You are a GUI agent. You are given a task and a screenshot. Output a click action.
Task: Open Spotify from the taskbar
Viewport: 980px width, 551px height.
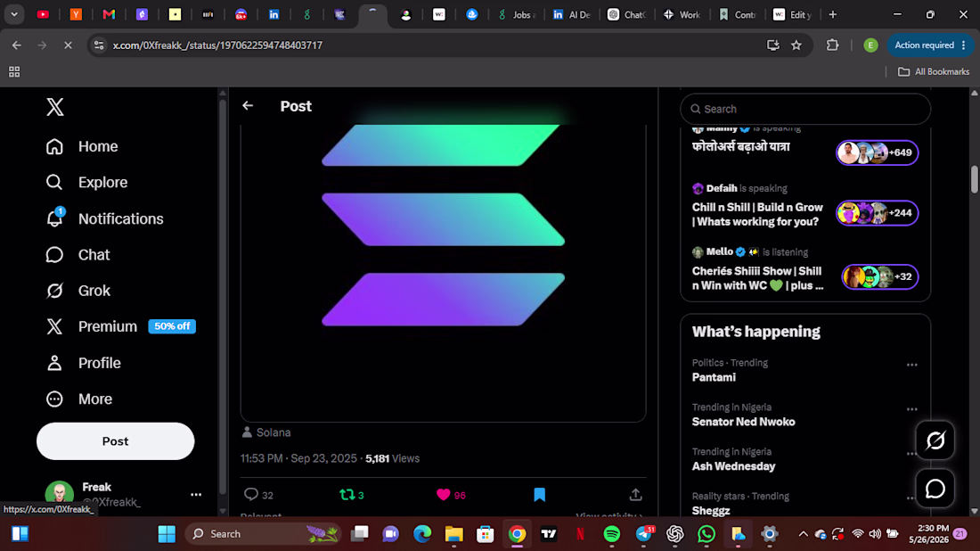pyautogui.click(x=612, y=534)
